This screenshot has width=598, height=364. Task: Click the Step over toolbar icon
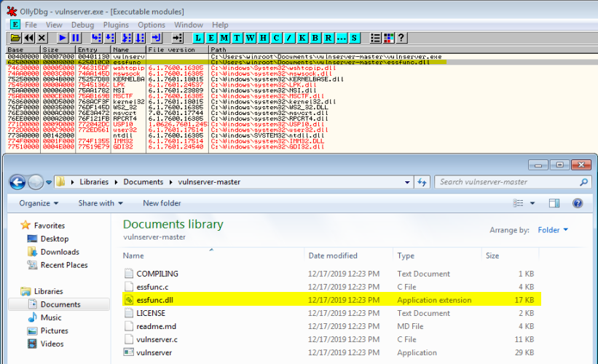point(110,38)
